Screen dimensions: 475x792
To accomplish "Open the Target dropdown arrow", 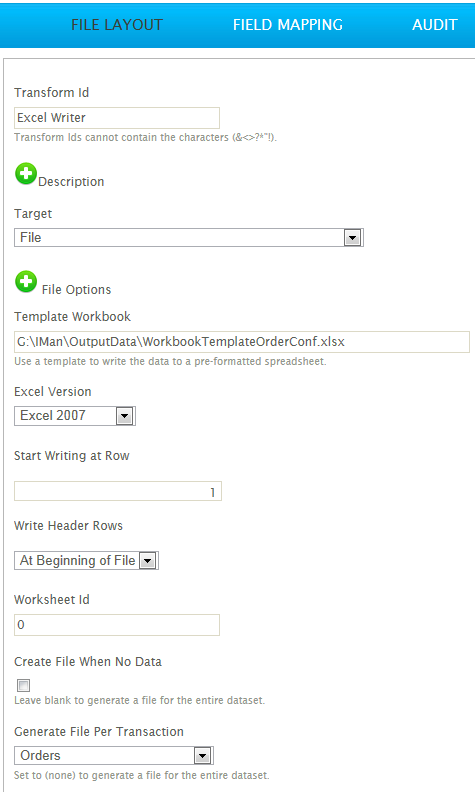I will (x=352, y=237).
